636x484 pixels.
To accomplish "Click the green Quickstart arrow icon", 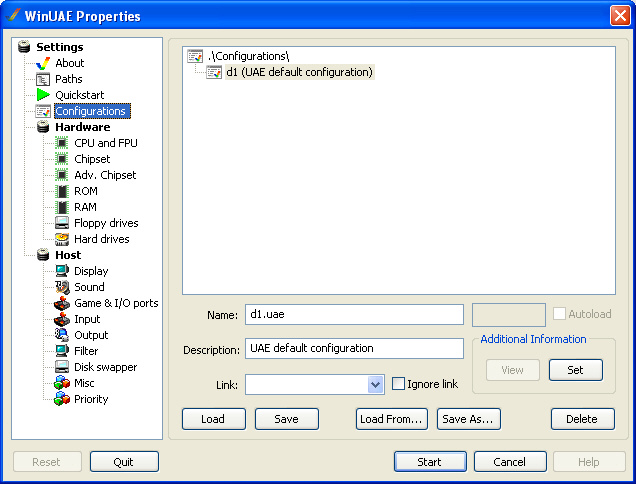I will coord(43,95).
